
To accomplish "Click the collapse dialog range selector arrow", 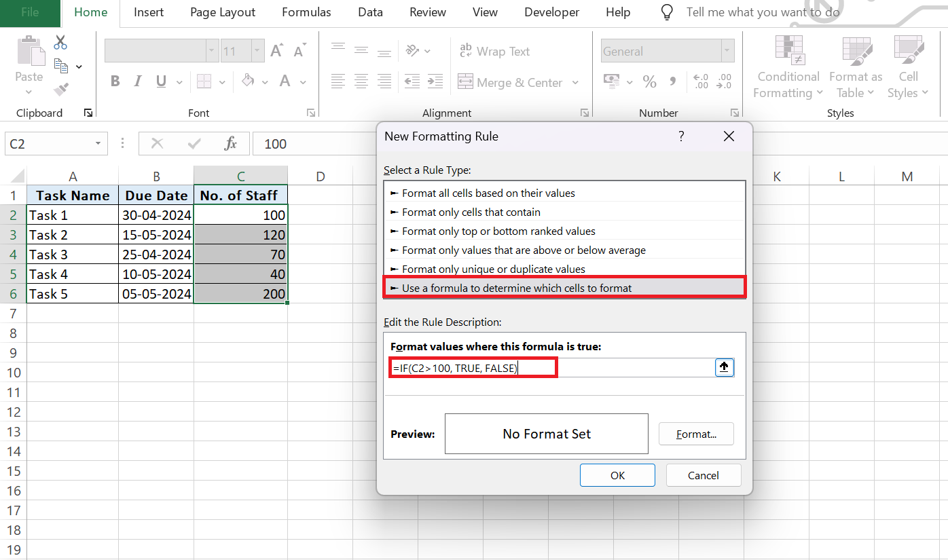I will coord(724,367).
